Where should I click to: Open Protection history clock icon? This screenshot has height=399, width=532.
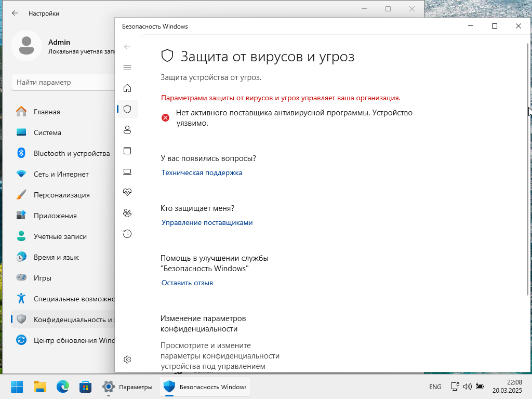(x=127, y=234)
